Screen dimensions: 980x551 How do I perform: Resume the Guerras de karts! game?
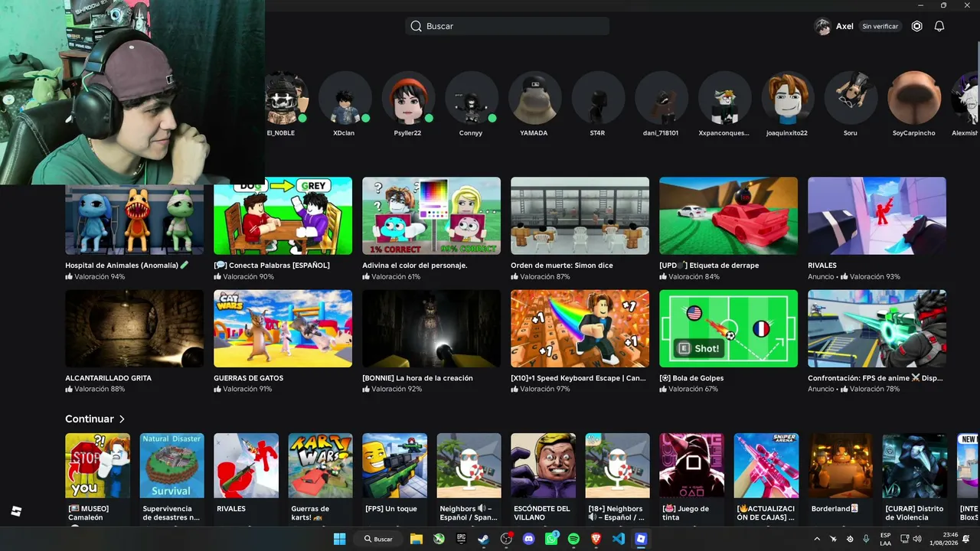pyautogui.click(x=320, y=478)
